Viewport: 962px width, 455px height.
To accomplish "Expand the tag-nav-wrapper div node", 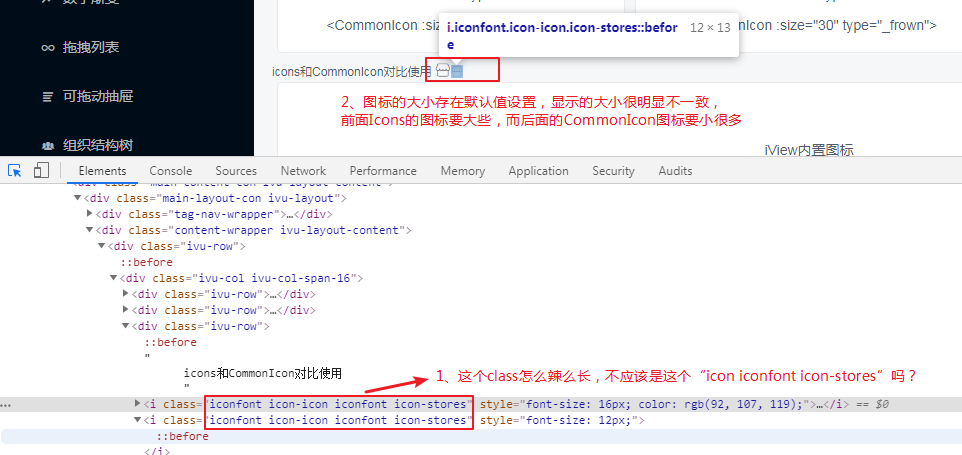I will click(90, 214).
